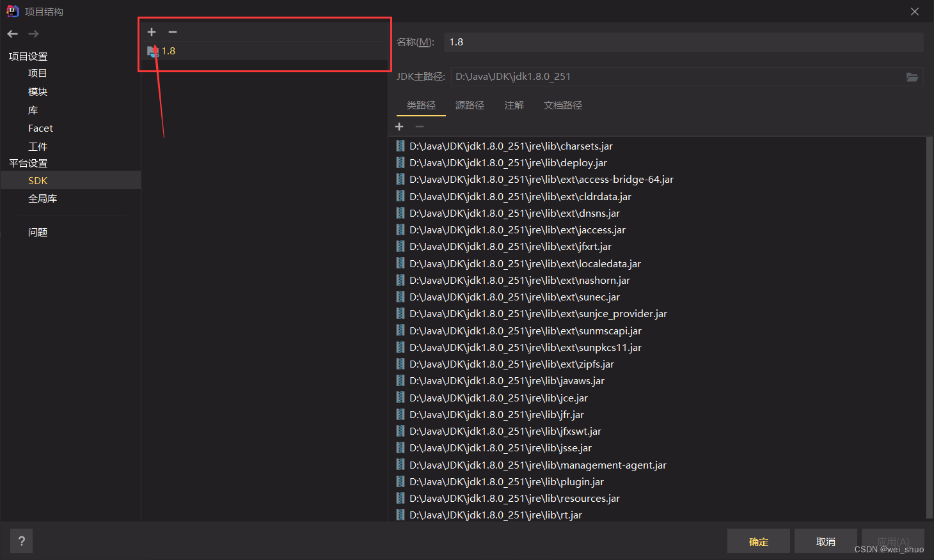Go forward with the right arrow
The image size is (934, 560).
click(34, 34)
